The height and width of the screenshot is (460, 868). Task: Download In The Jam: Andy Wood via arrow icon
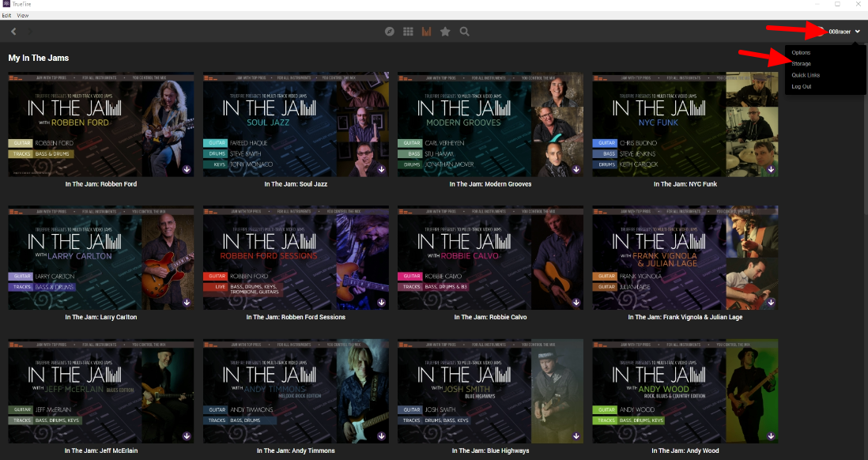(771, 436)
